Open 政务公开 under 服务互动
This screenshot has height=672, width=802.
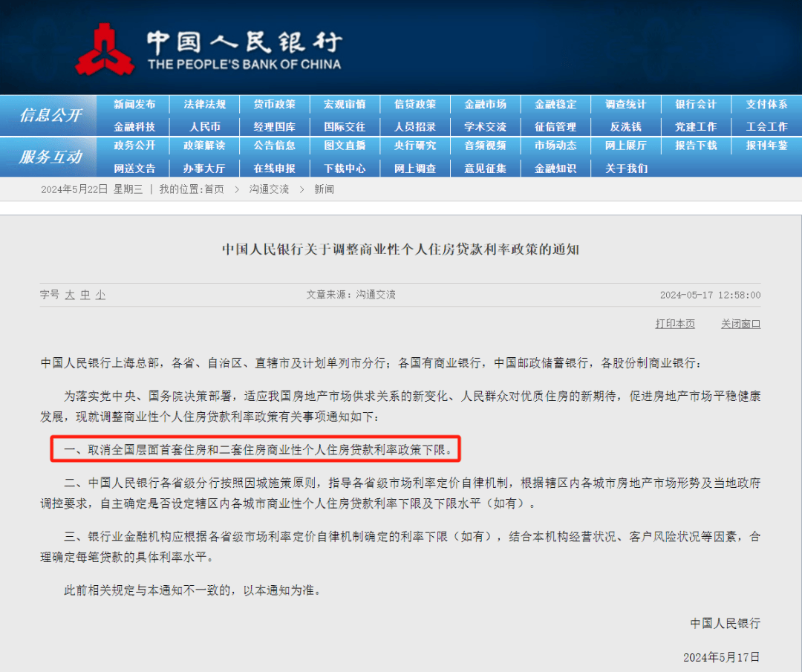click(134, 146)
